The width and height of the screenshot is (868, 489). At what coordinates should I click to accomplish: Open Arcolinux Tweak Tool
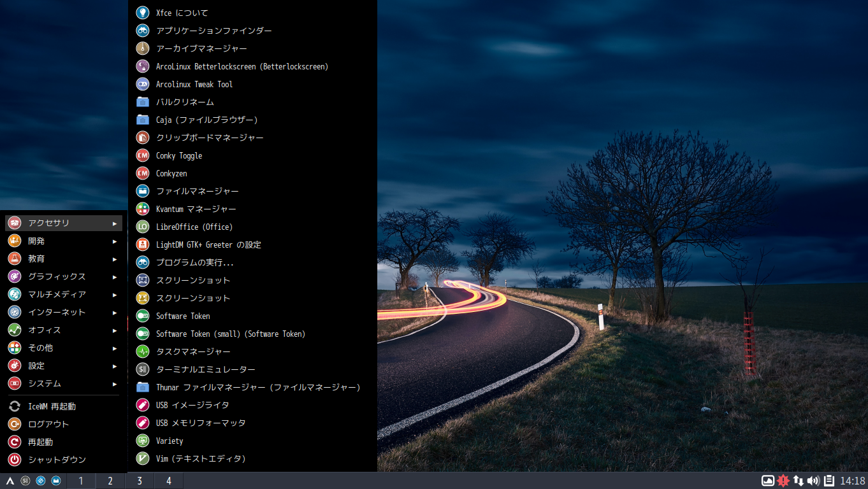click(x=252, y=84)
